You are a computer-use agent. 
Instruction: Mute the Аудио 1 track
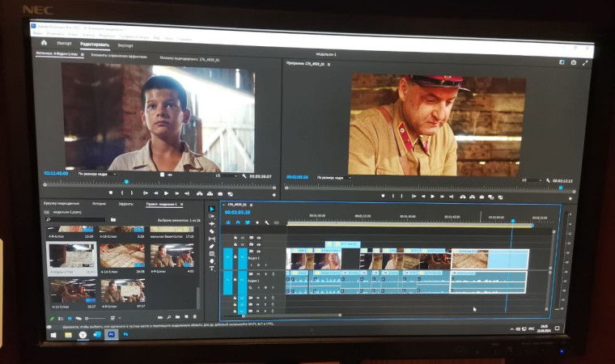pyautogui.click(x=258, y=273)
